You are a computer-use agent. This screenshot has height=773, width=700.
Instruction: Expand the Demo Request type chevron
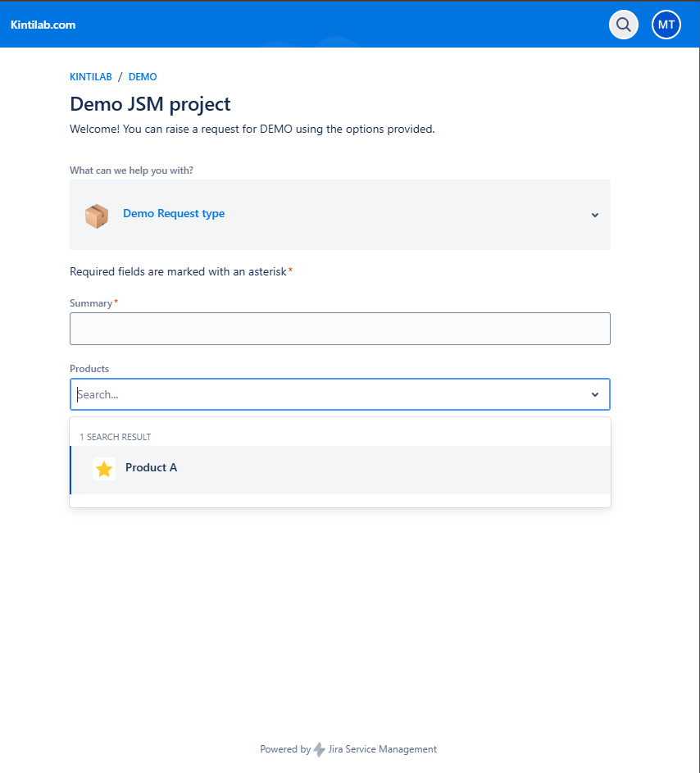pyautogui.click(x=595, y=215)
